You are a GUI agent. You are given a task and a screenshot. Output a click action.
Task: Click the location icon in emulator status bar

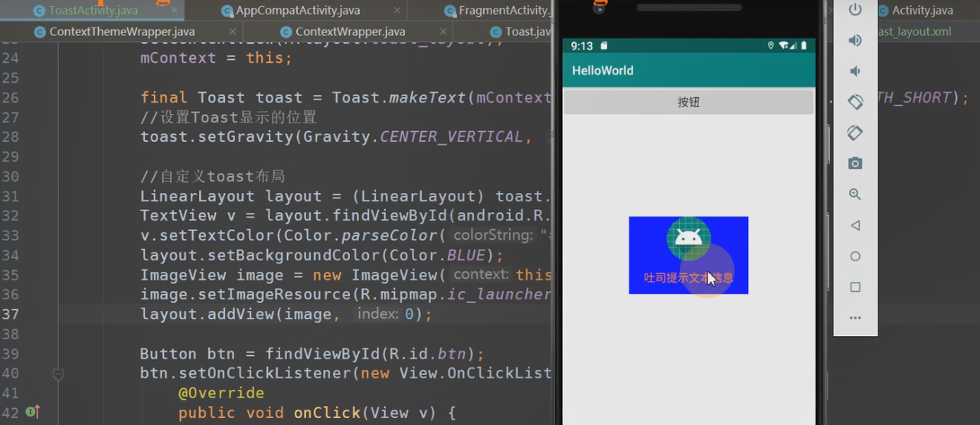(770, 46)
